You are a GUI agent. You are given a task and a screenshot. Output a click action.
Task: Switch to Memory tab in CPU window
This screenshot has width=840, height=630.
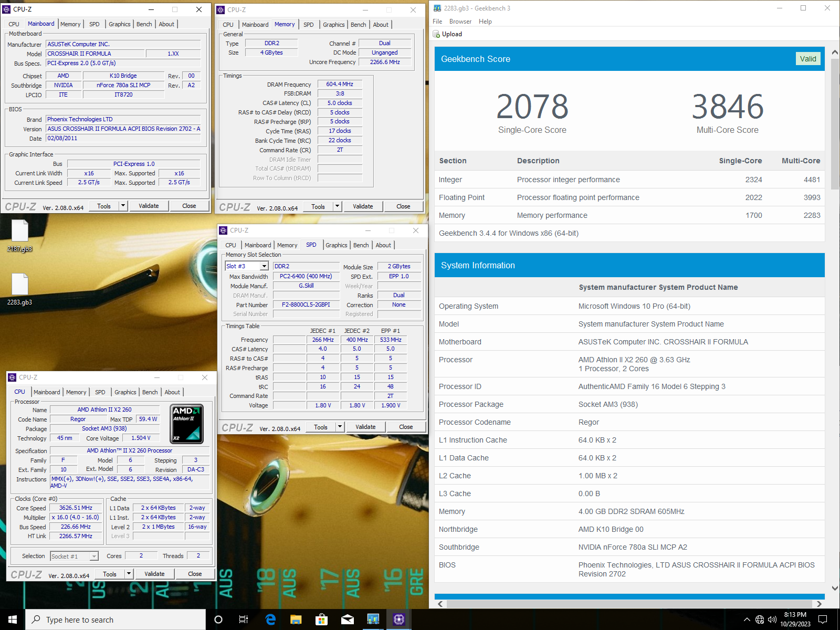[x=76, y=392]
